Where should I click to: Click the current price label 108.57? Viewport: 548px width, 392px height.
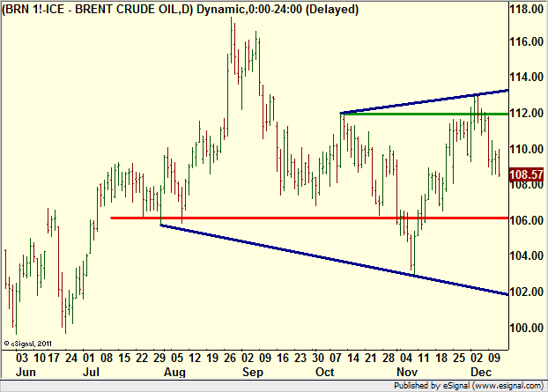526,174
